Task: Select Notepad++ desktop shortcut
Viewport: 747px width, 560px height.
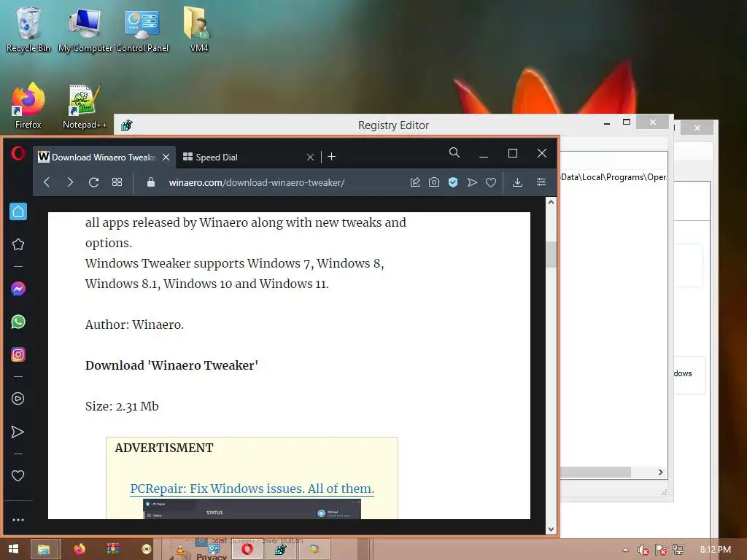Action: click(x=85, y=106)
